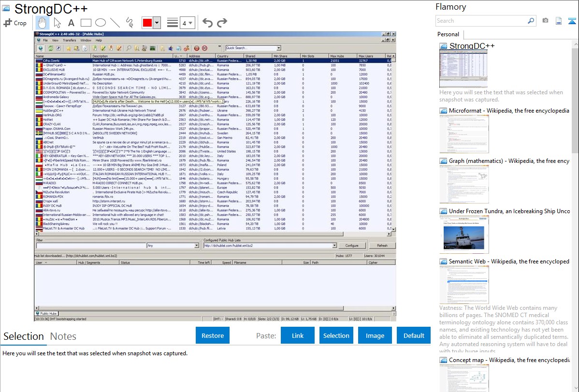The height and width of the screenshot is (392, 579).
Task: Click the line thickness icon
Action: [173, 23]
